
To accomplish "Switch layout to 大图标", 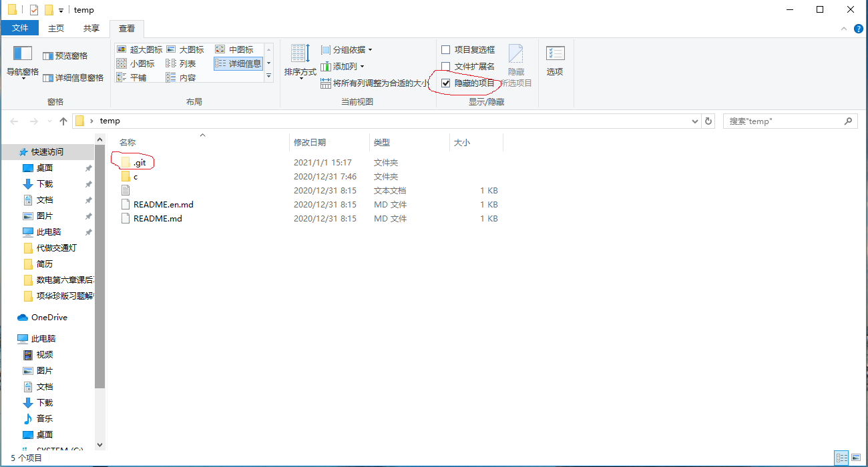I will pos(185,49).
